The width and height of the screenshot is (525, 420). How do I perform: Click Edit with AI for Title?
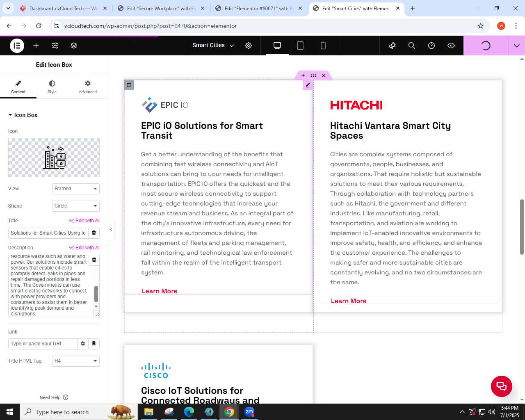[84, 221]
